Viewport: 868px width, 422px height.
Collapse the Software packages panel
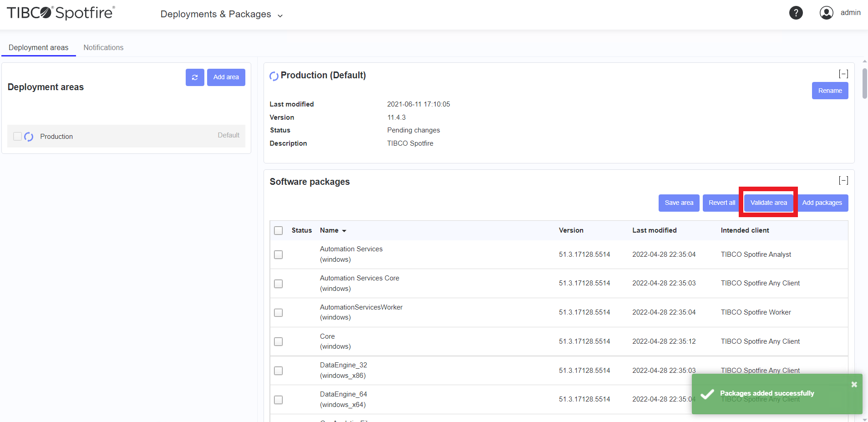[843, 180]
